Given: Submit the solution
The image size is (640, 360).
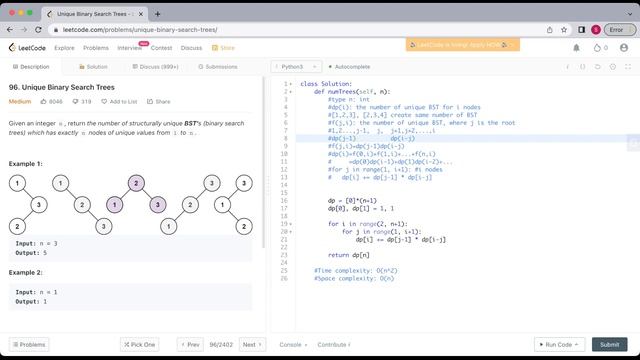Looking at the screenshot, I should 609,345.
